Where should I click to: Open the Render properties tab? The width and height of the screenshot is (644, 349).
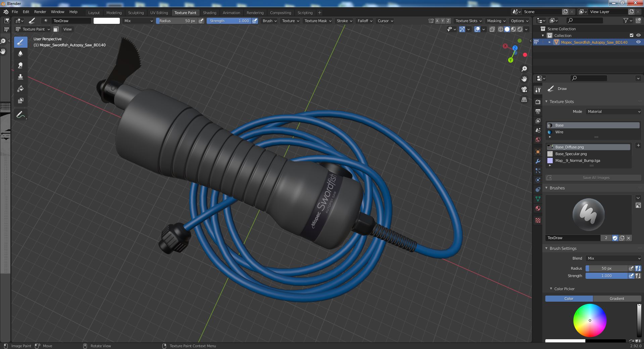tap(538, 102)
